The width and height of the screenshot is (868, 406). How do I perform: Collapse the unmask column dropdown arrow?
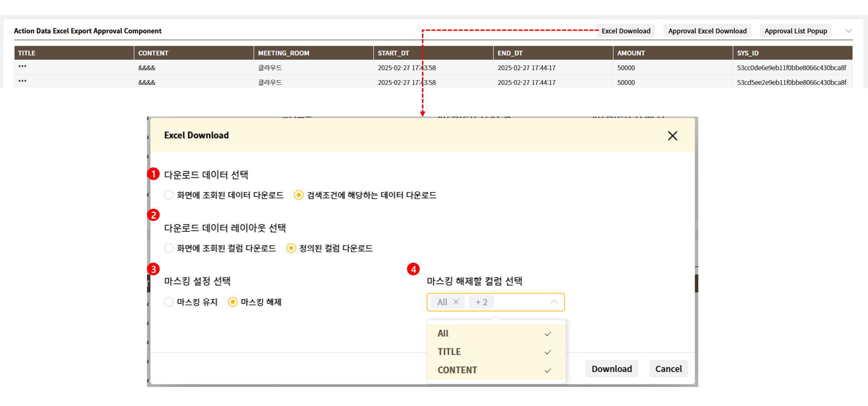(554, 302)
